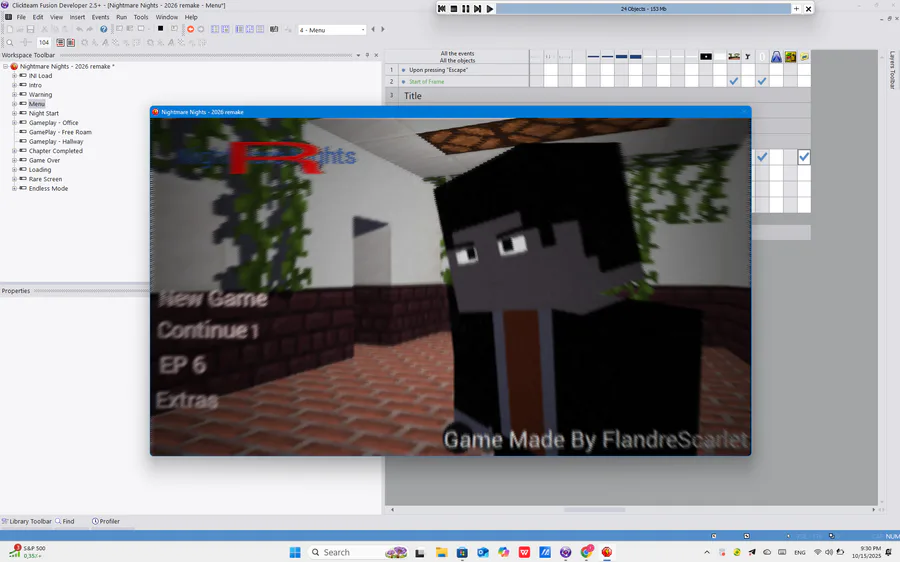Open the Run menu
Viewport: 900px width, 562px height.
click(x=121, y=17)
